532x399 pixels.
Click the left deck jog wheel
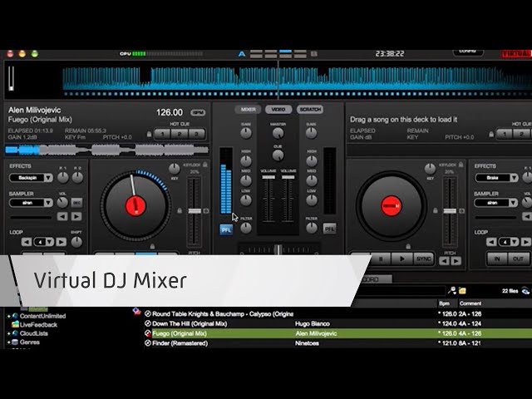click(x=135, y=205)
